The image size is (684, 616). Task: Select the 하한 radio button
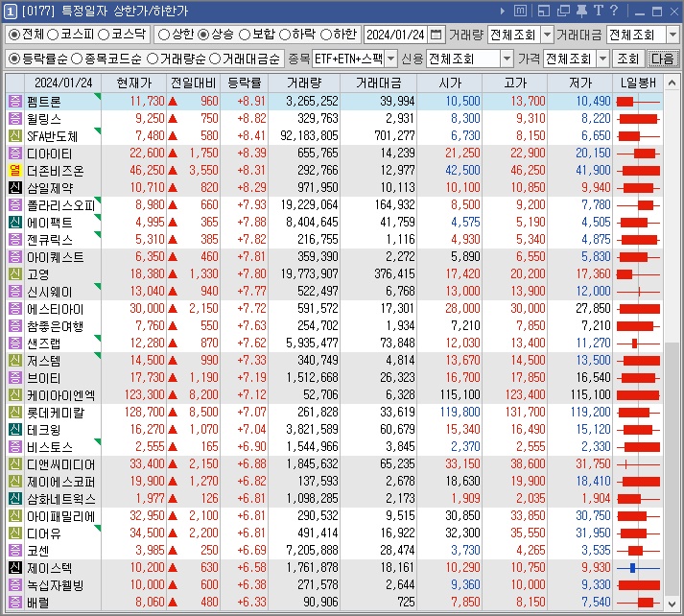coord(326,35)
